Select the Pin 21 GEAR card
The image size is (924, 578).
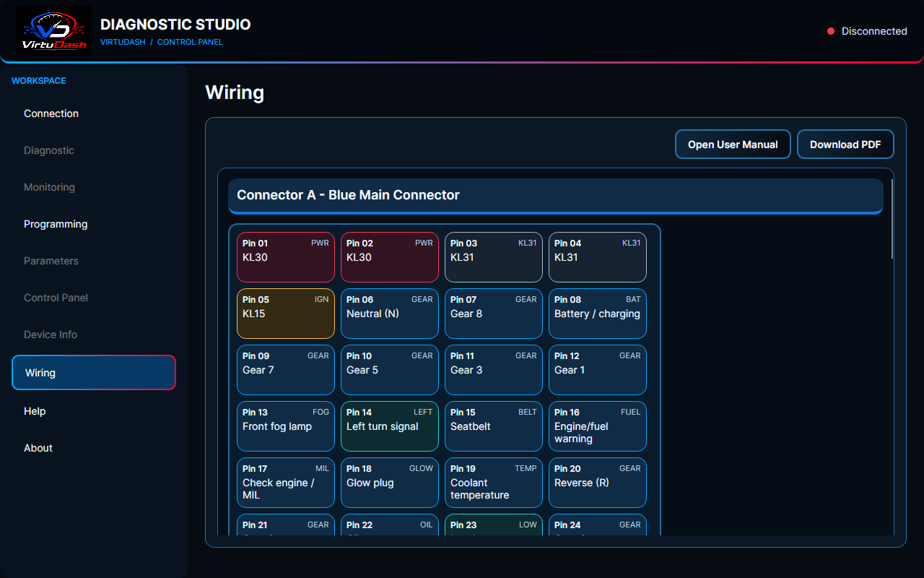[x=286, y=525]
